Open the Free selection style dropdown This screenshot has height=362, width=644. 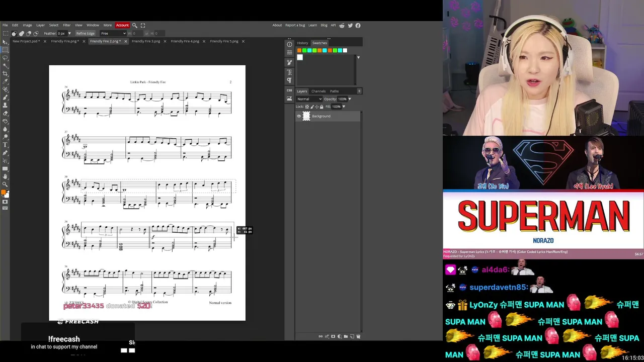[x=113, y=33]
